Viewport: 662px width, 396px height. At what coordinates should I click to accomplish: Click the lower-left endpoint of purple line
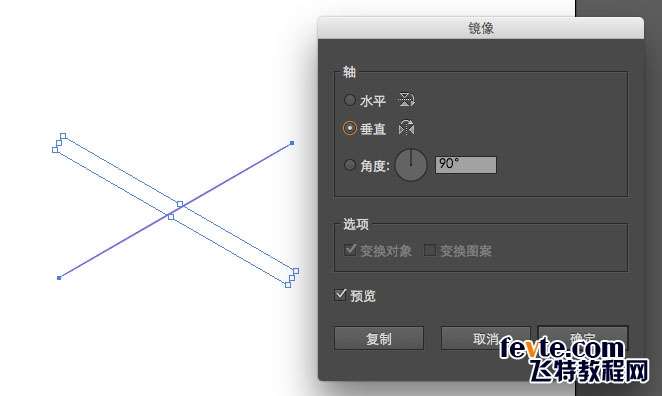point(59,278)
